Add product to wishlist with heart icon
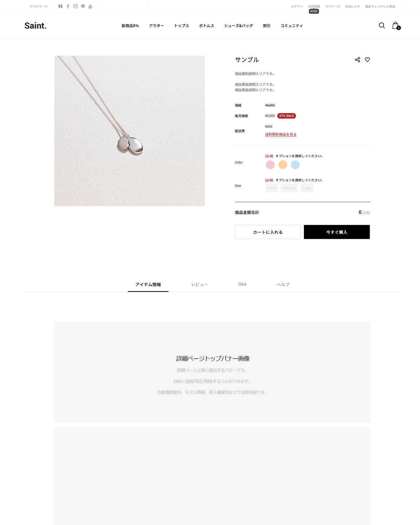 367,60
